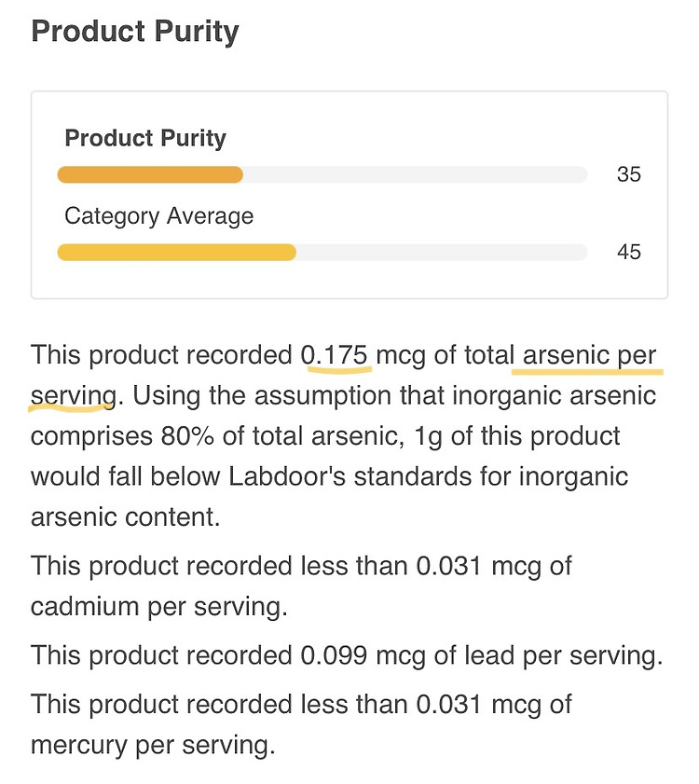Image resolution: width=699 pixels, height=784 pixels.
Task: Click 'cadmium per serving.' text
Action: pos(159,607)
